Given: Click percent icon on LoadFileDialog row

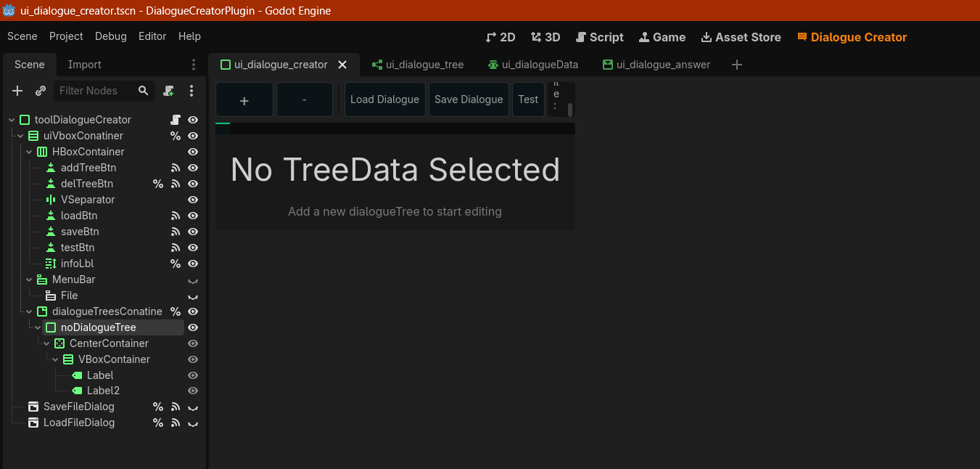Looking at the screenshot, I should (x=157, y=423).
